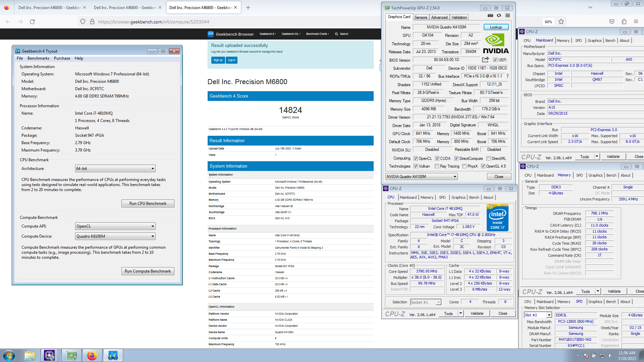Click the Intel Core i7 logo in CPU-Z
The width and height of the screenshot is (644, 362).
pos(497,218)
